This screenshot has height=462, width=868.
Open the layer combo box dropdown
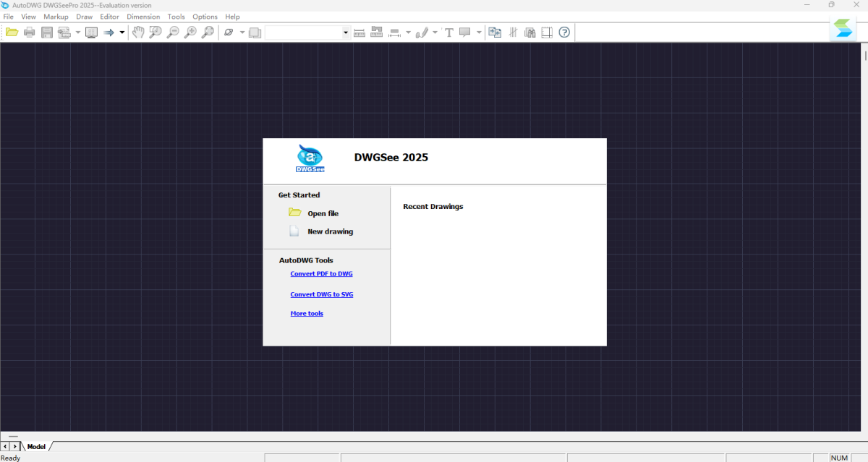(x=345, y=33)
